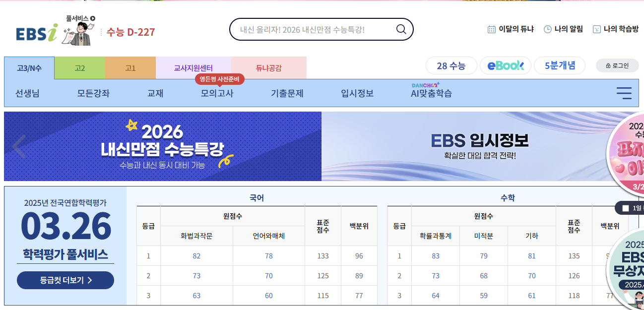
Task: Open the EBS 입시정보 banner
Action: click(480, 146)
